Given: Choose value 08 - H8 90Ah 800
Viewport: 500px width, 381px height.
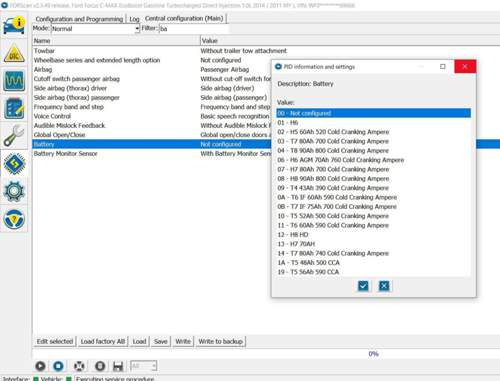Looking at the screenshot, I should pos(373,178).
